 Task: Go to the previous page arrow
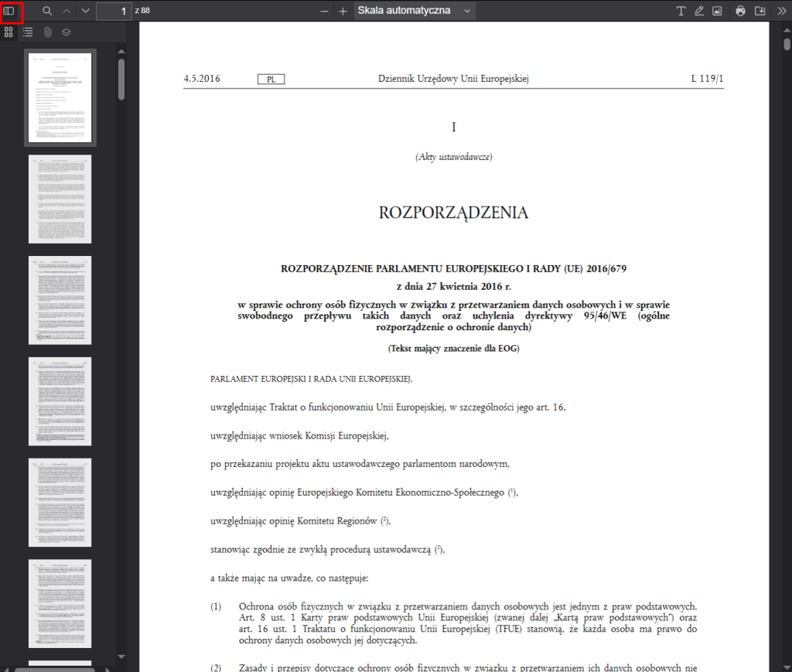(x=67, y=11)
